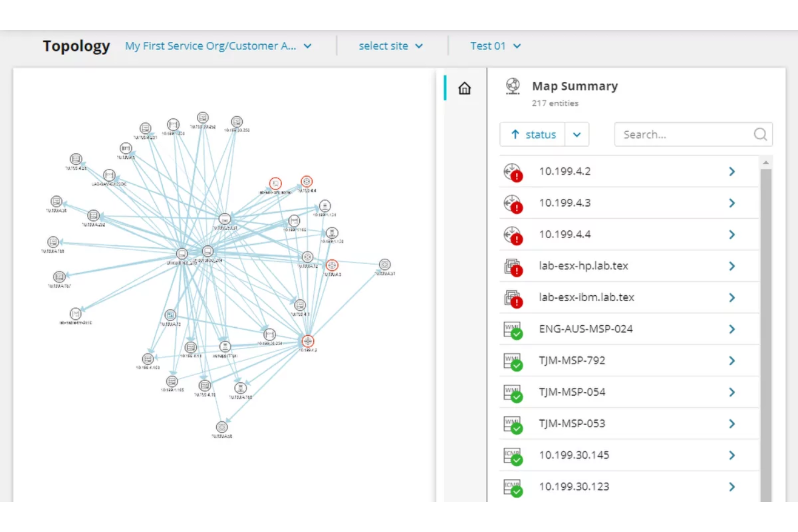This screenshot has height=532, width=798.
Task: Select the red-circled node labeled 10.199.4.4
Action: [x=306, y=182]
